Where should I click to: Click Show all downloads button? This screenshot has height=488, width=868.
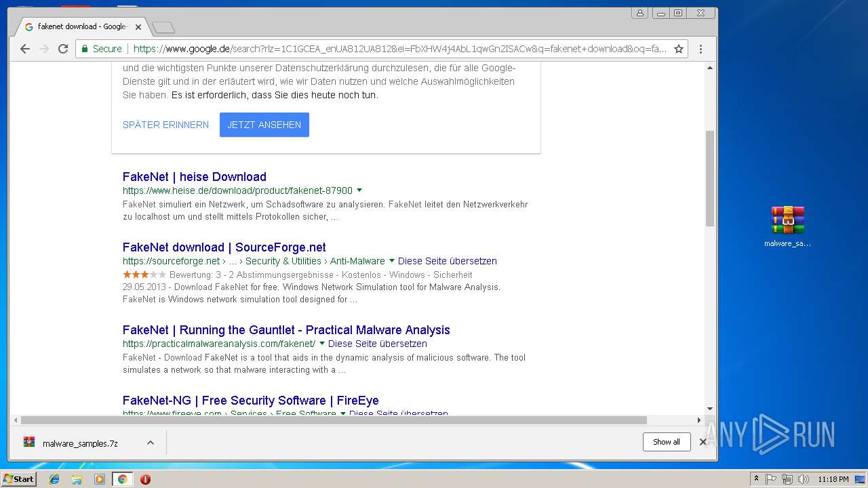click(667, 442)
